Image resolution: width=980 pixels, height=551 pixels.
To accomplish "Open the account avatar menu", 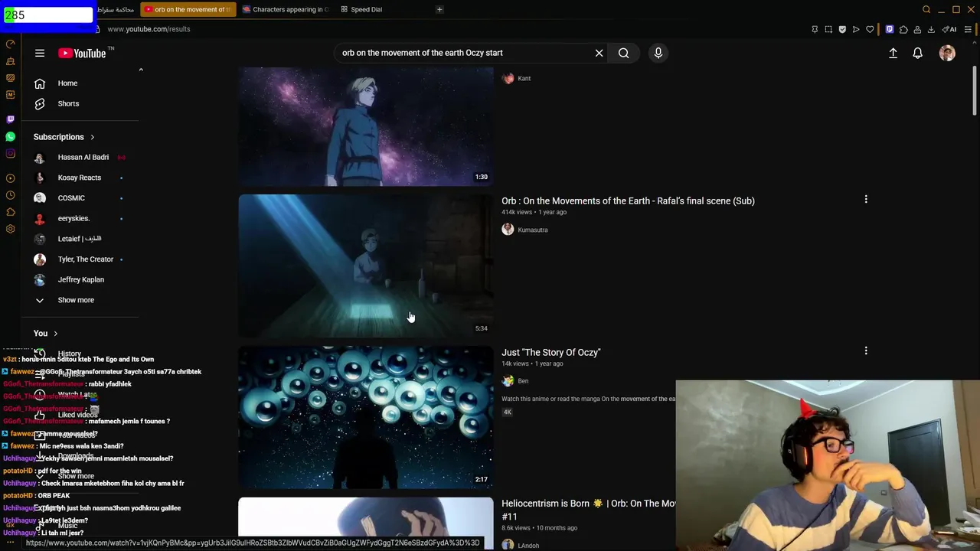I will tap(947, 53).
